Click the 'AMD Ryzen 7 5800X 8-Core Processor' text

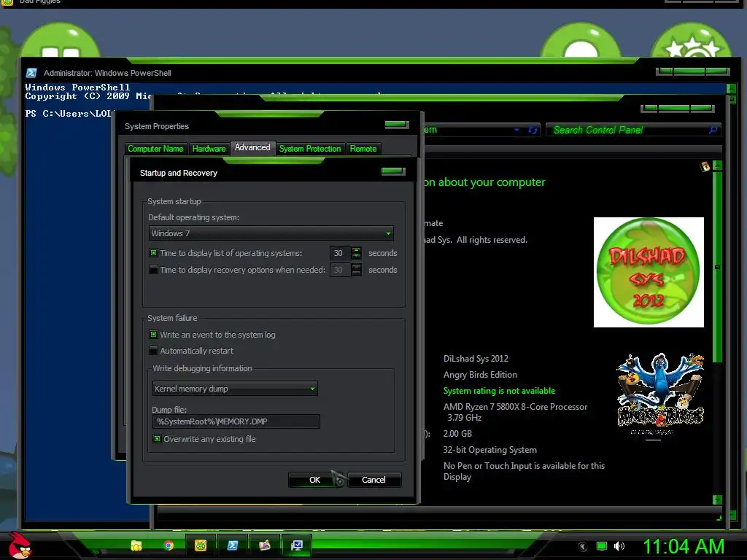515,407
